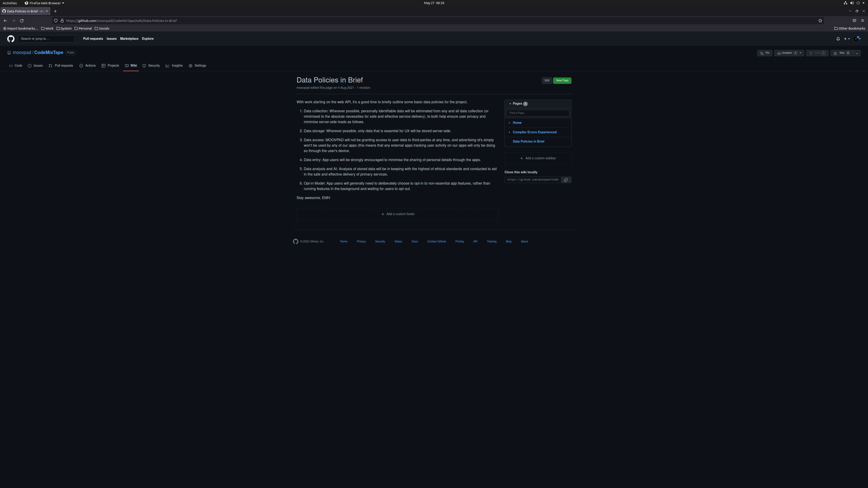Create a New Page

pyautogui.click(x=562, y=80)
